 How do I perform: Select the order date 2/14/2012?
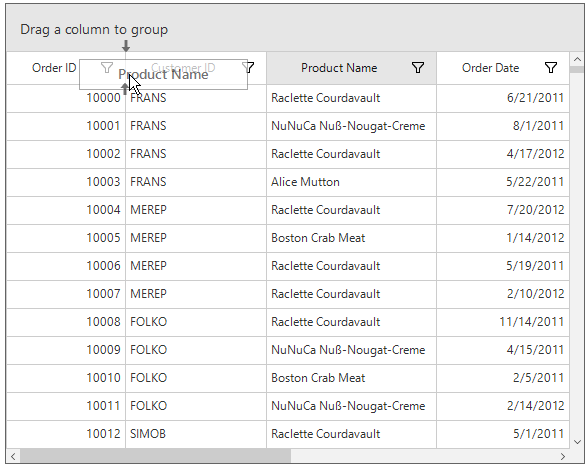(503, 406)
